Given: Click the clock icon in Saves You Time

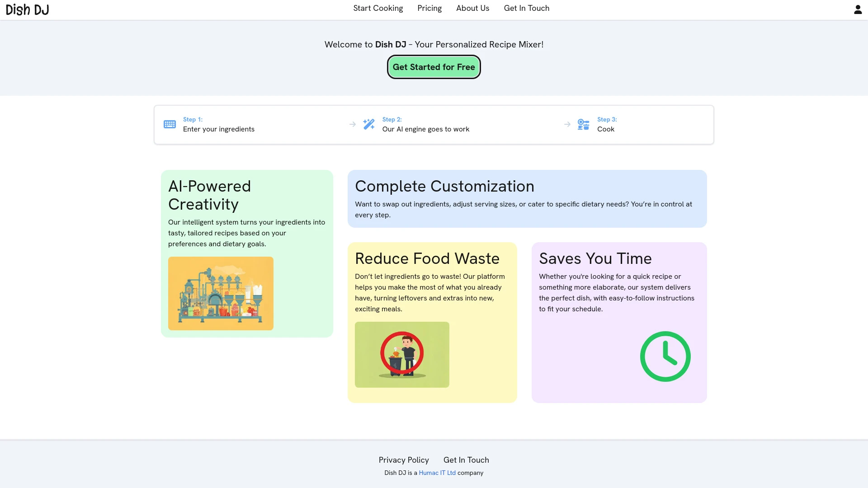Looking at the screenshot, I should tap(666, 357).
